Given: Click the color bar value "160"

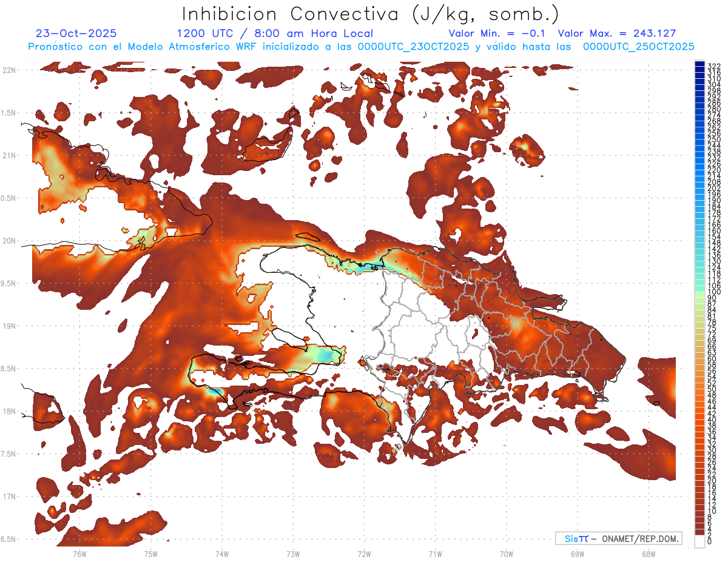Looking at the screenshot, I should (x=714, y=231).
